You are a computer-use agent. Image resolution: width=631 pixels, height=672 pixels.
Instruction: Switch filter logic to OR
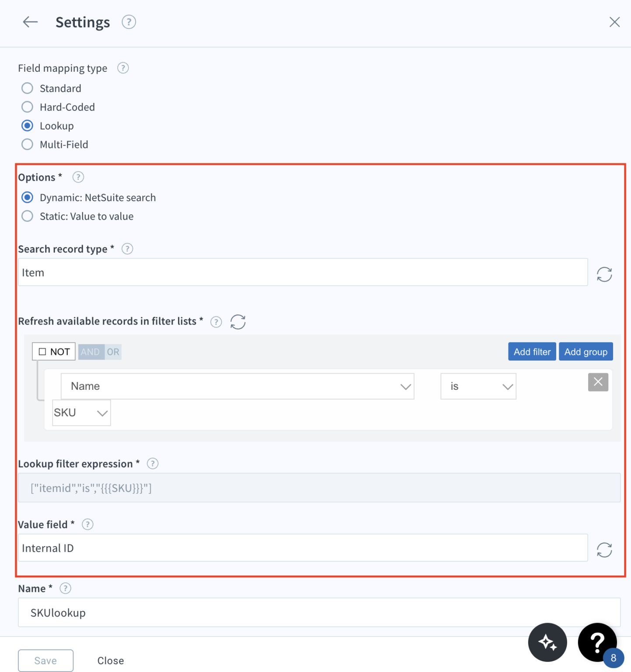point(113,351)
